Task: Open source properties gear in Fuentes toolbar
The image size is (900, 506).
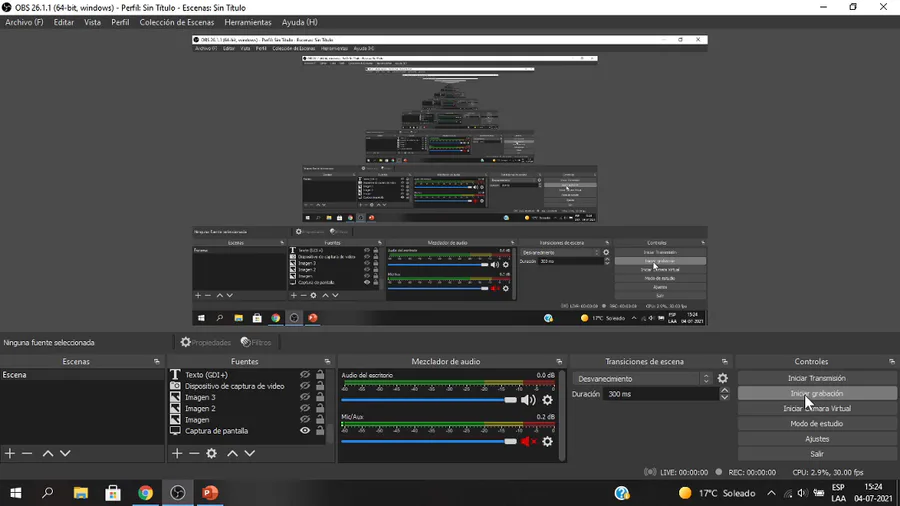Action: coord(212,453)
